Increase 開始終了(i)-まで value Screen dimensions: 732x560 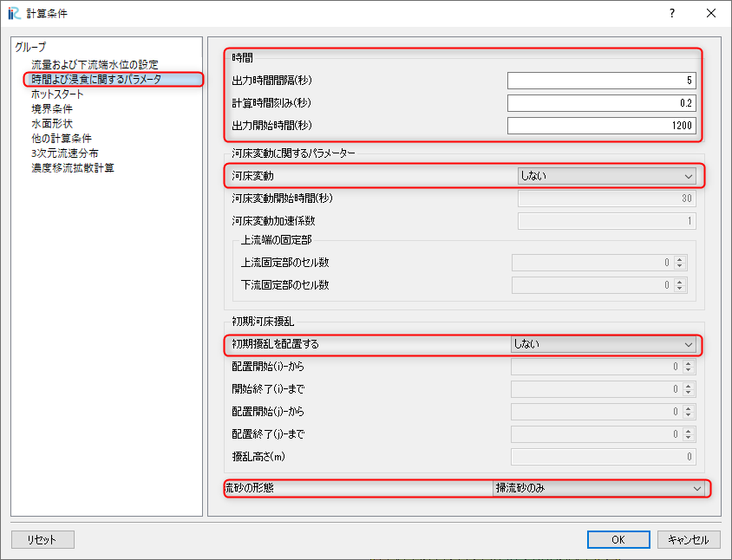tap(688, 386)
